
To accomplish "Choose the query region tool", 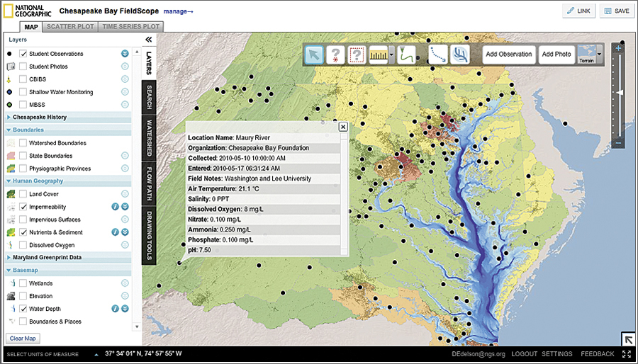I will click(357, 55).
